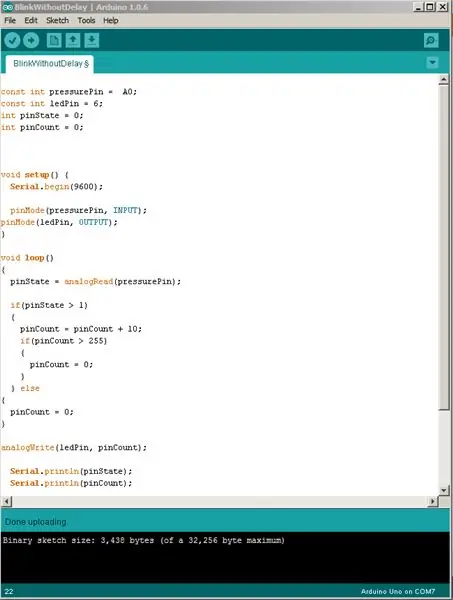Click the 'Serial.println(pinState);' line
This screenshot has width=453, height=600.
click(71, 471)
